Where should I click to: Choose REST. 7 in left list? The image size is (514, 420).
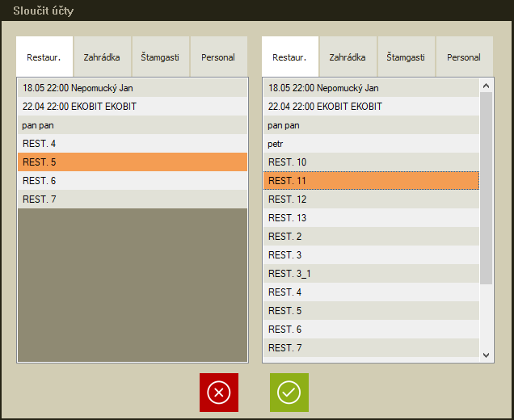[x=132, y=199]
